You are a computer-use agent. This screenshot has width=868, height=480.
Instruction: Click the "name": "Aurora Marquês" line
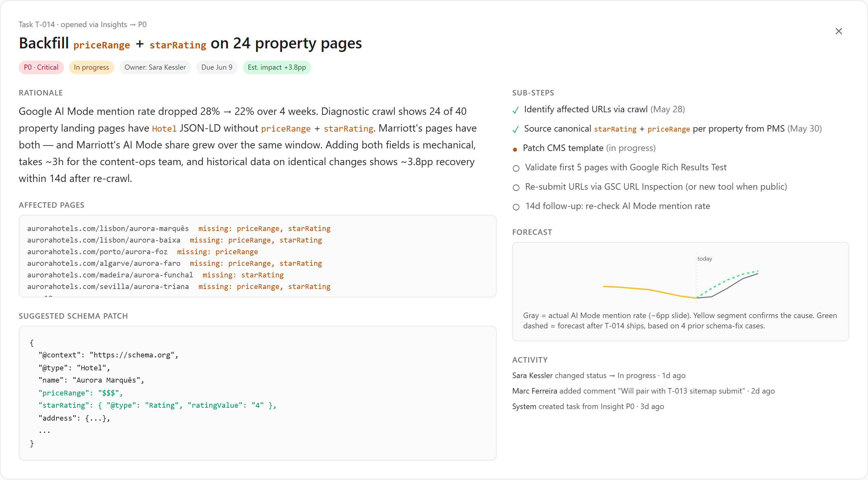point(91,380)
